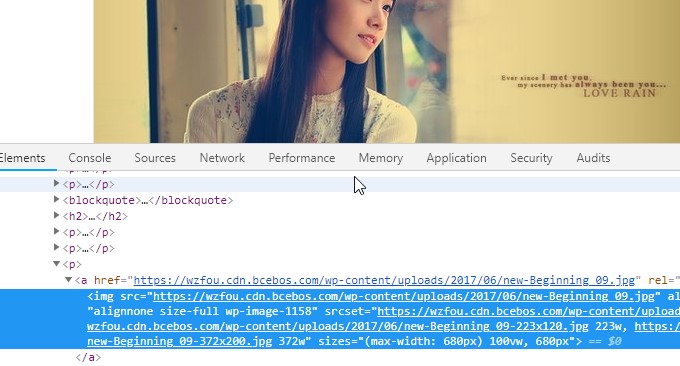Open the Audits tab

pyautogui.click(x=593, y=158)
